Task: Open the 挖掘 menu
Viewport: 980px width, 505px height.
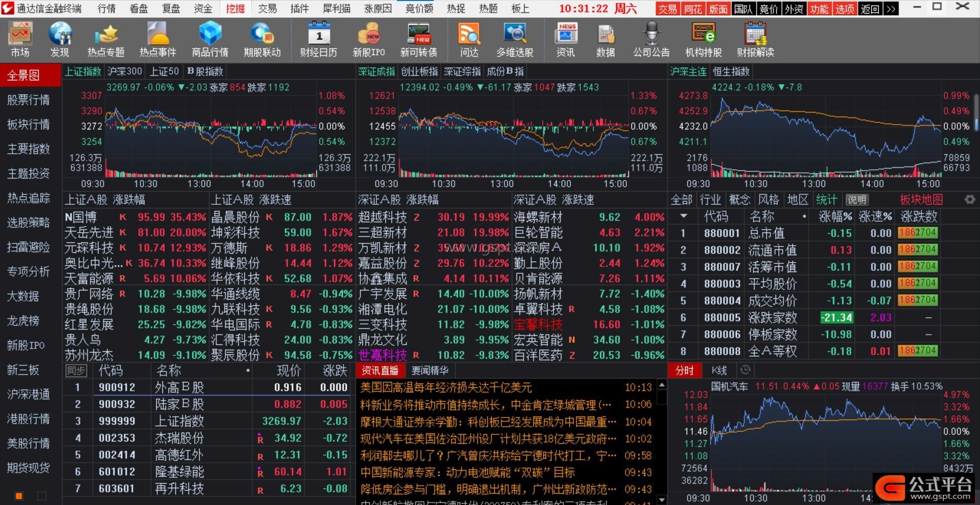Action: click(236, 9)
